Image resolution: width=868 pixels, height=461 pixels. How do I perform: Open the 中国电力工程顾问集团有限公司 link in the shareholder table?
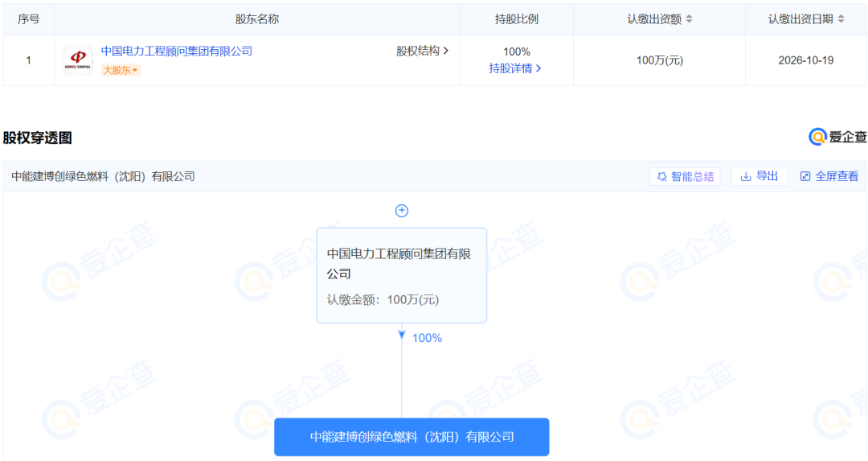pos(176,51)
